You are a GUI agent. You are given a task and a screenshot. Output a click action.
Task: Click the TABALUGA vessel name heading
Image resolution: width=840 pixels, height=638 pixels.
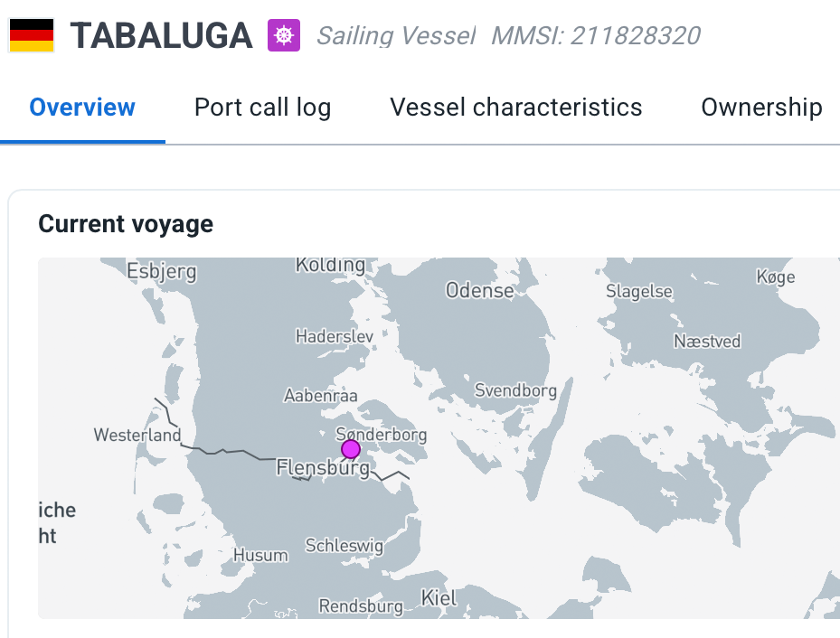(162, 35)
